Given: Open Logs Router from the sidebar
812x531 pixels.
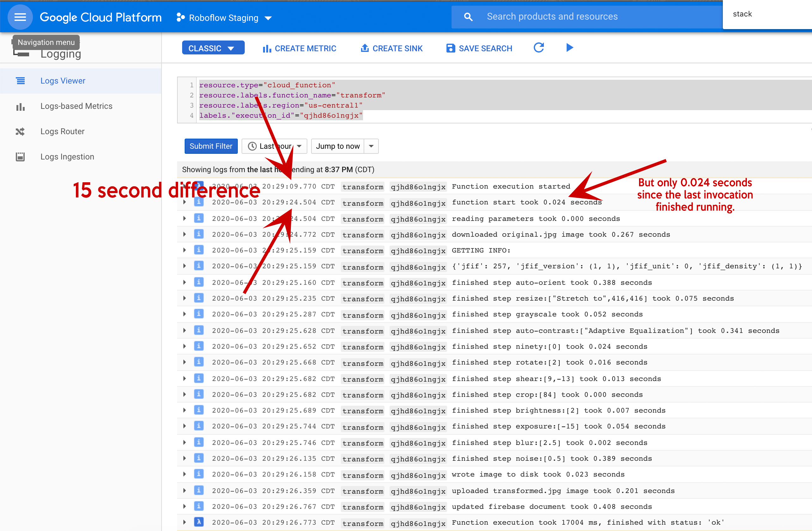Looking at the screenshot, I should [62, 132].
